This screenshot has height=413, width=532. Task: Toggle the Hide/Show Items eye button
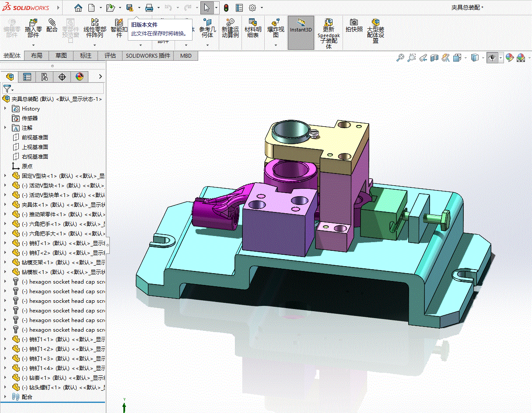point(492,58)
